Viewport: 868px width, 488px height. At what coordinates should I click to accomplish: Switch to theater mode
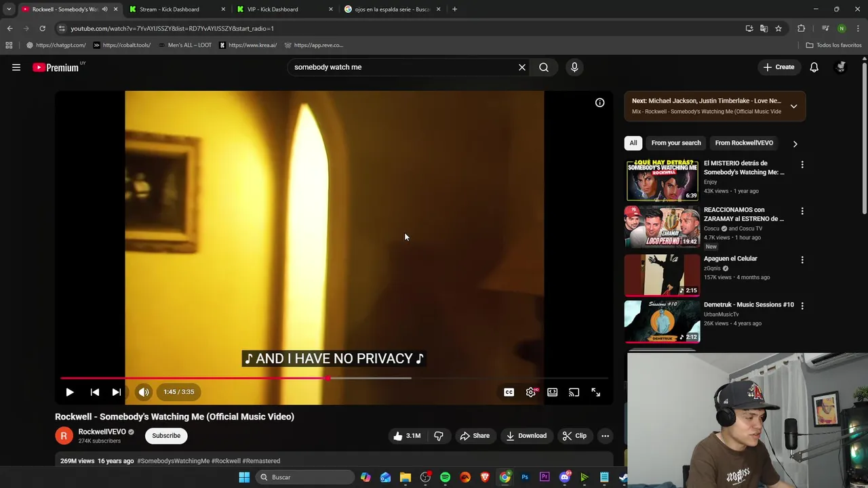pyautogui.click(x=553, y=392)
